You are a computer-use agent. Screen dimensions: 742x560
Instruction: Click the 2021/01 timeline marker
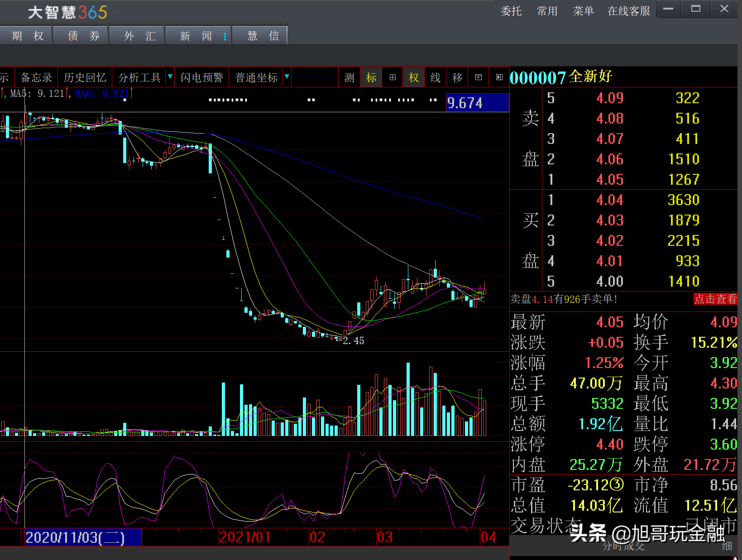pos(245,537)
